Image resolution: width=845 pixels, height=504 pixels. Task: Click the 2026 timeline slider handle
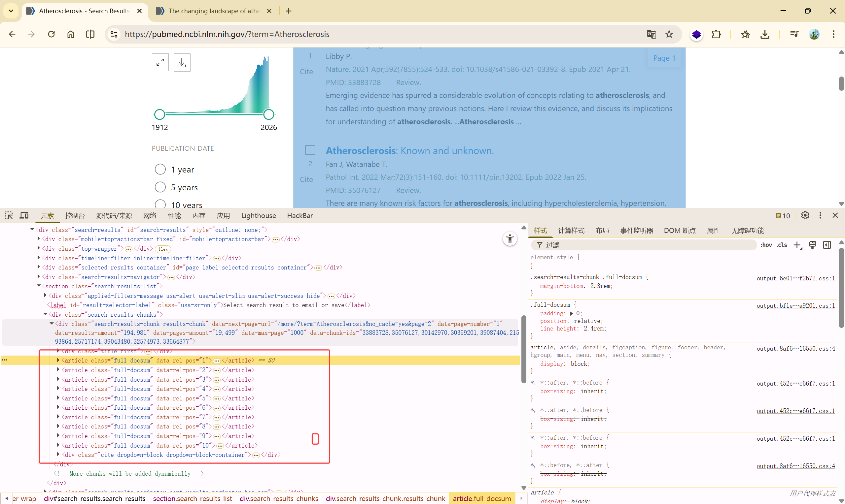point(268,114)
